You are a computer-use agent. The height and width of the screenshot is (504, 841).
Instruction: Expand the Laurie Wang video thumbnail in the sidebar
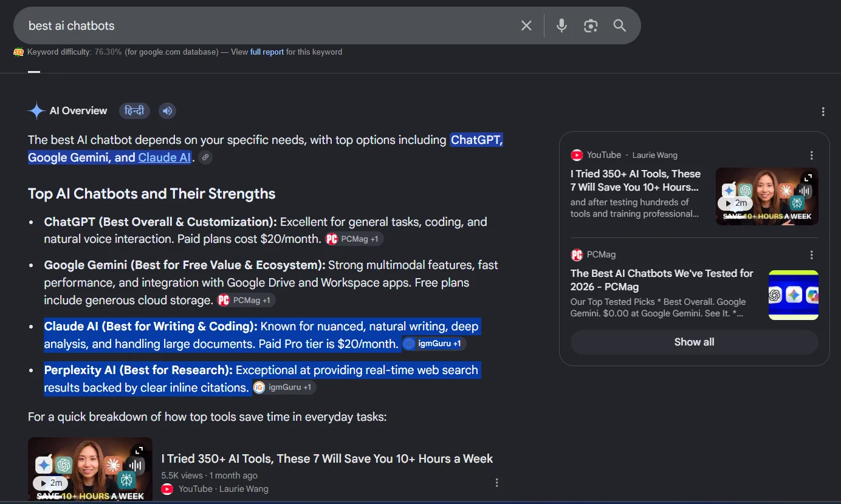point(807,177)
